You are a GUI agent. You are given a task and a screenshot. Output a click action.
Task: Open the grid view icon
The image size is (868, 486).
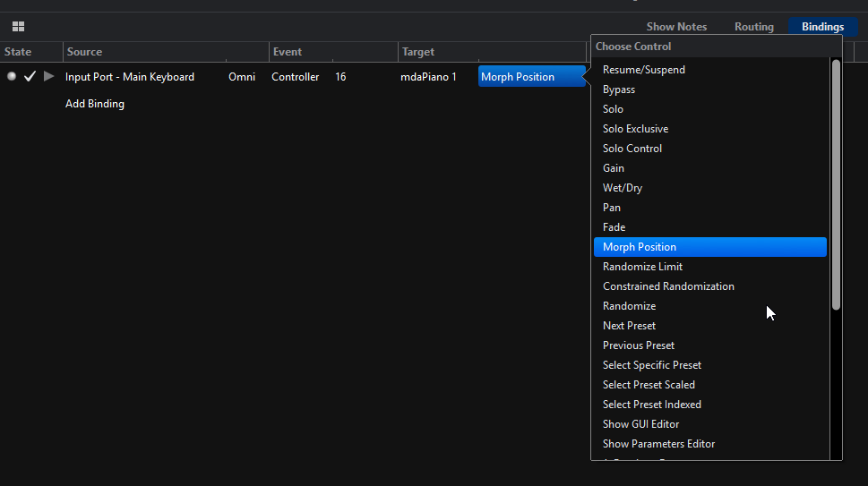[x=18, y=27]
